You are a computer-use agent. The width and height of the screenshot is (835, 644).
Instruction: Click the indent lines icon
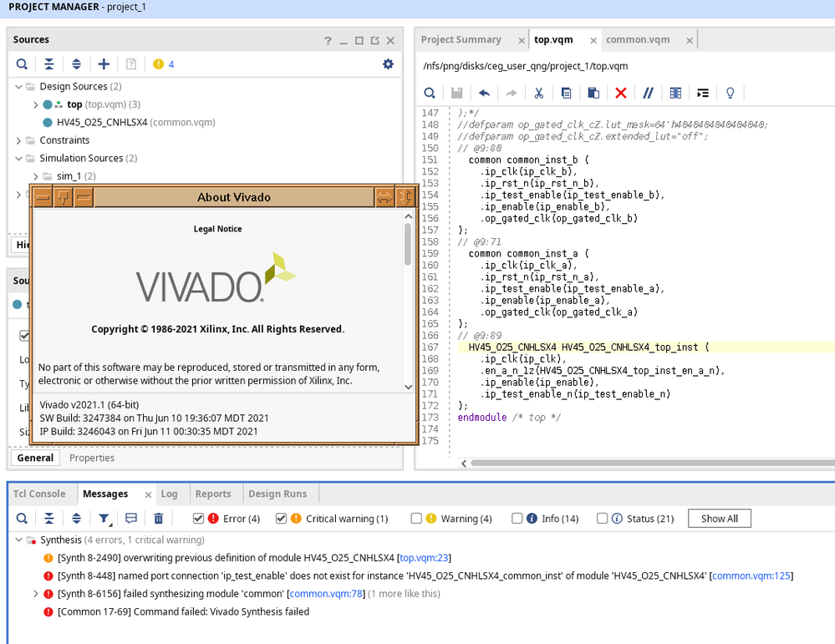(x=703, y=94)
